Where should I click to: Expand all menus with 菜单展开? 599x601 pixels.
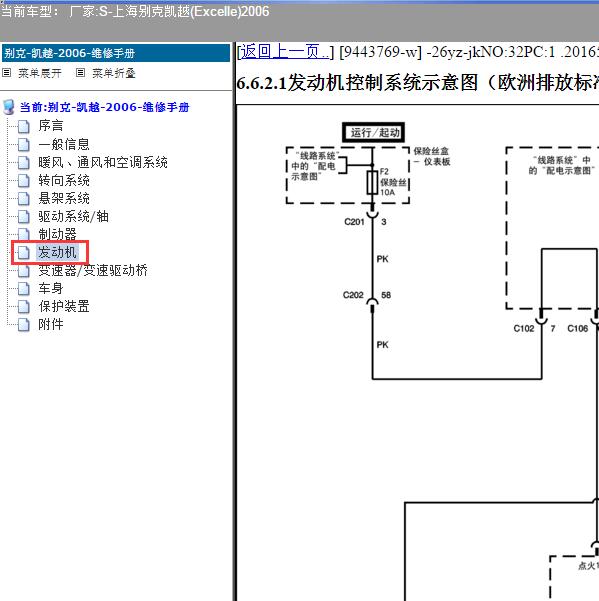point(40,73)
